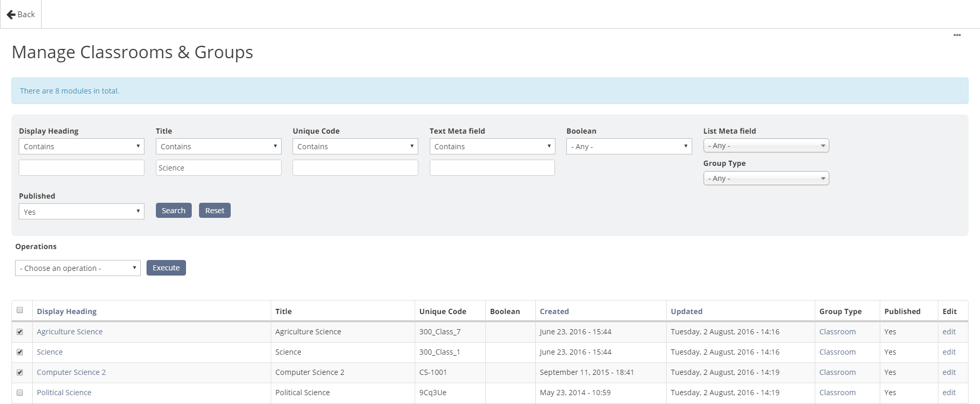Click Classroom link in Agriculture Science row
The image size is (980, 404).
point(838,332)
